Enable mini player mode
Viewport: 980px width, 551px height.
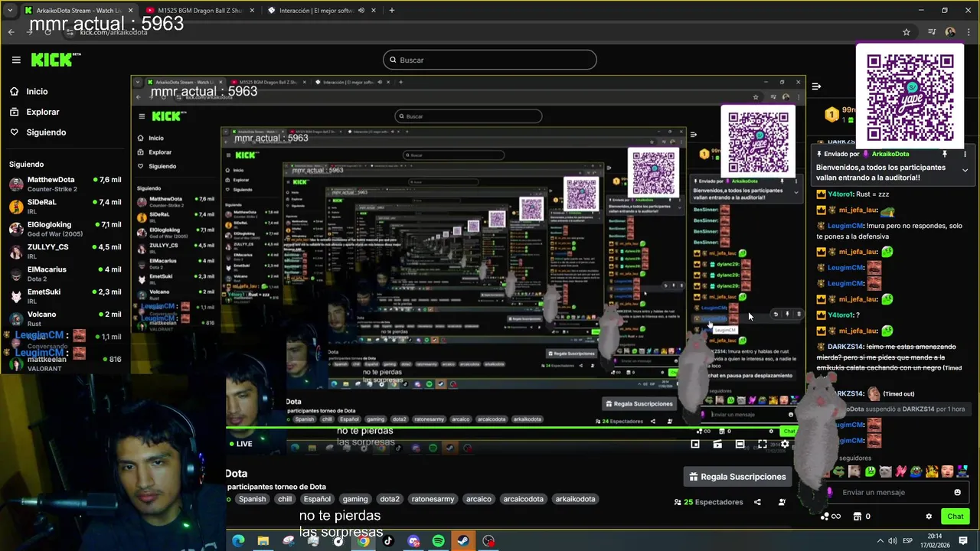tap(695, 444)
